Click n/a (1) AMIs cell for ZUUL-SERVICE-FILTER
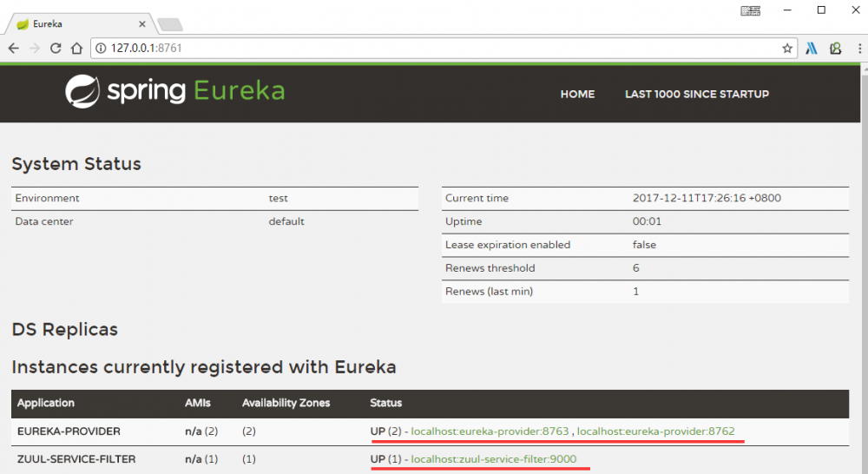868x474 pixels. (201, 459)
